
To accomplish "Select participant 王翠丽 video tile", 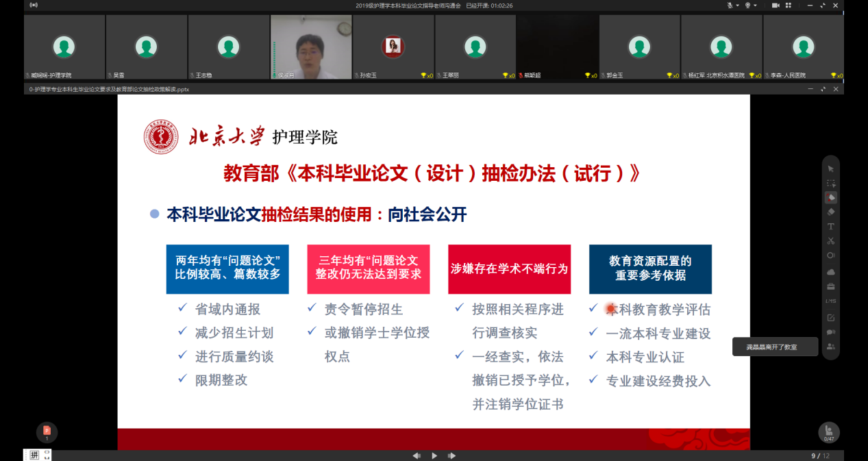I will tap(475, 47).
